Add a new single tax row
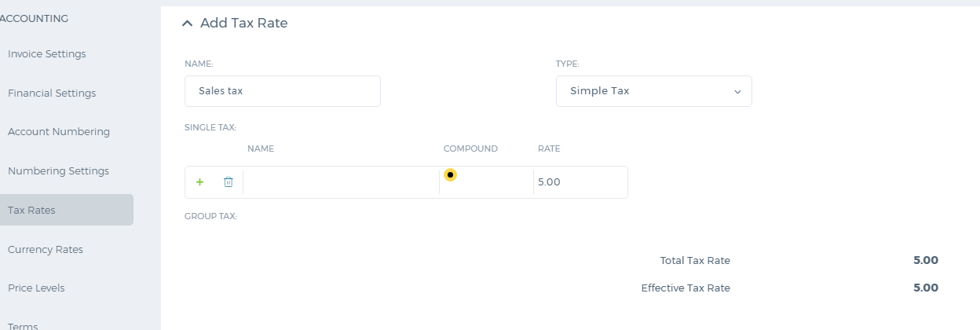Screen dimensions: 980x330 [199, 182]
